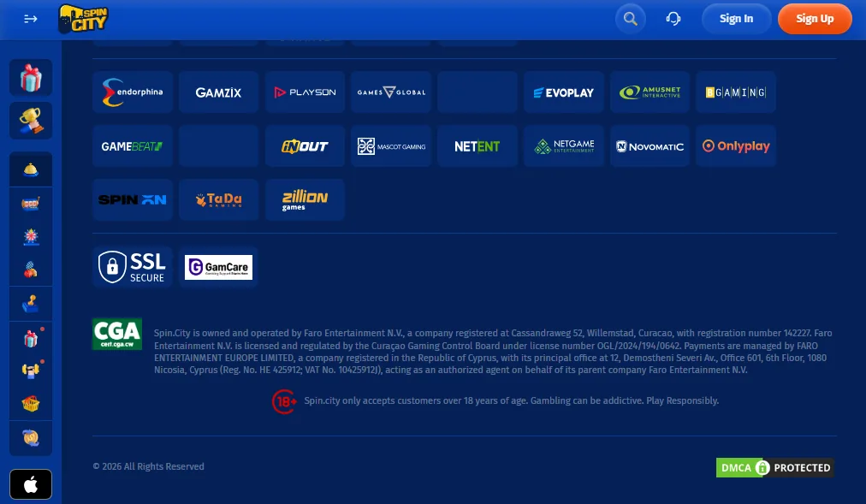Click the '© 2026 All Rights Reserved' text
The width and height of the screenshot is (866, 504).
click(x=149, y=466)
